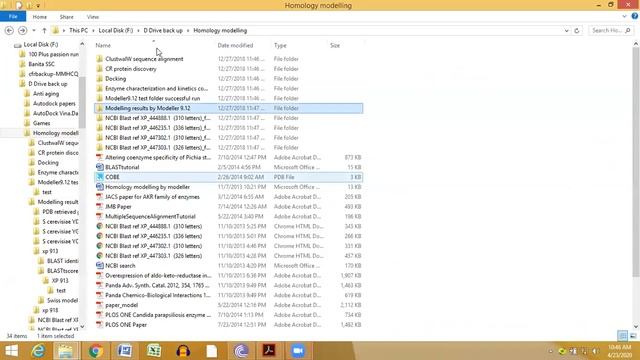This screenshot has height=360, width=640.
Task: Click the Search Homology modelling box
Action: pyautogui.click(x=611, y=30)
